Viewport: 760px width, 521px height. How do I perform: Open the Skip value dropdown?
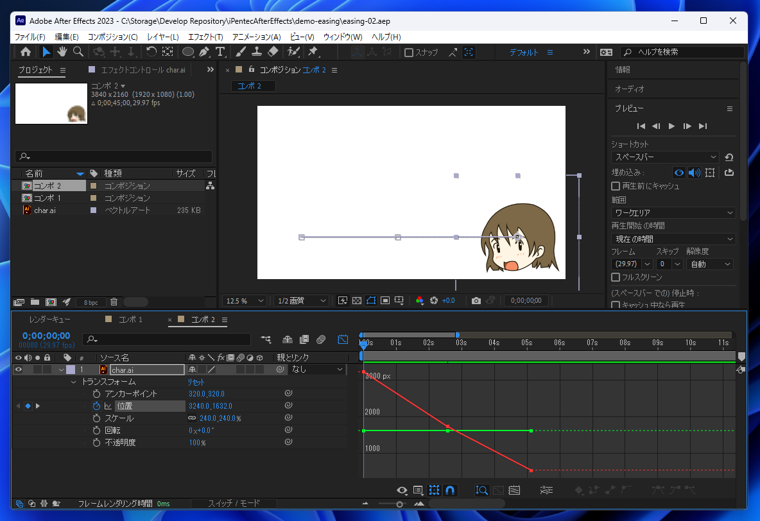(x=669, y=264)
